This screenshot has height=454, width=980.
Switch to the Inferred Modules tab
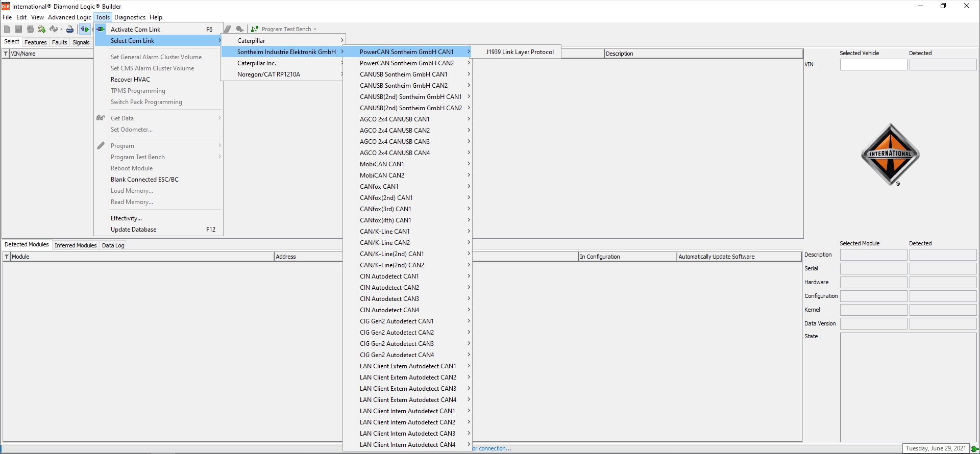tap(76, 245)
